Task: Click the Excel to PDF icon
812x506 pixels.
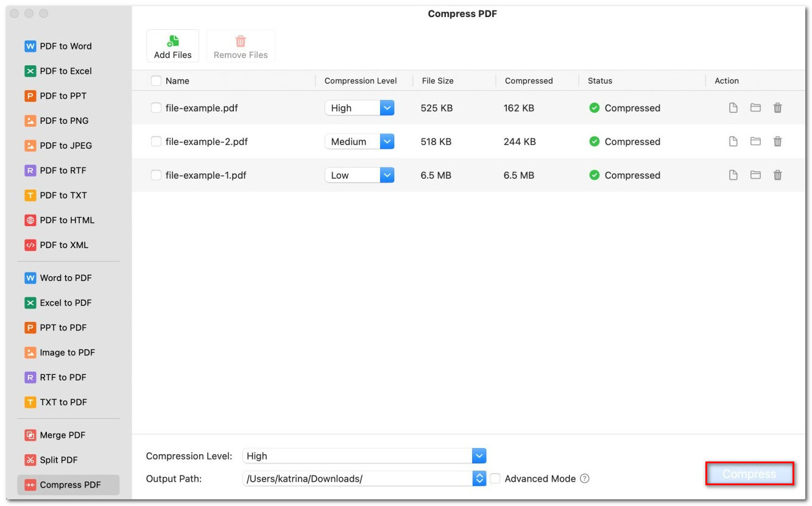Action: 30,303
